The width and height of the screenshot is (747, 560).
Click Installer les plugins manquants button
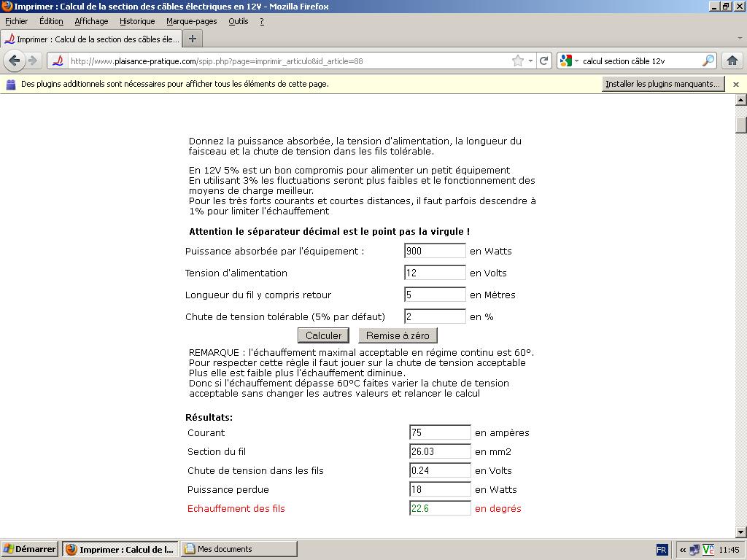pyautogui.click(x=662, y=84)
